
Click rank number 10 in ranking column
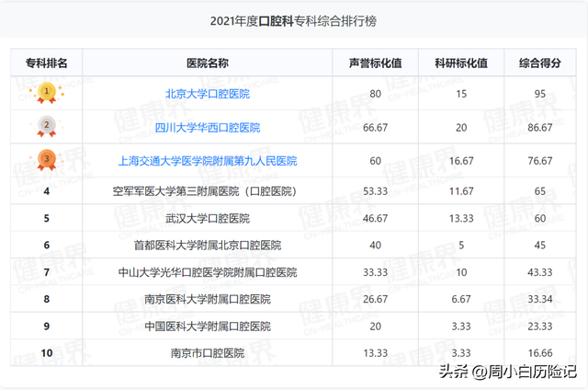tap(47, 353)
